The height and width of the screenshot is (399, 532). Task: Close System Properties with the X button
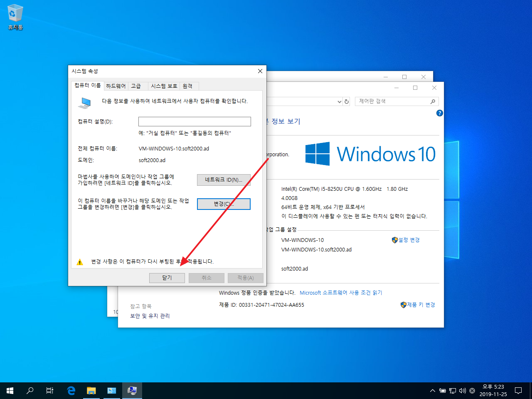[x=260, y=71]
